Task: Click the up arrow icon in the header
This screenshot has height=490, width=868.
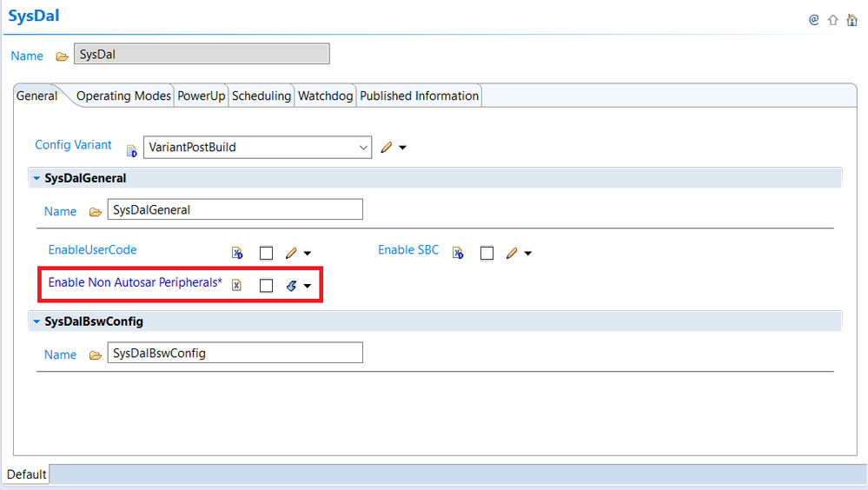Action: tap(832, 19)
